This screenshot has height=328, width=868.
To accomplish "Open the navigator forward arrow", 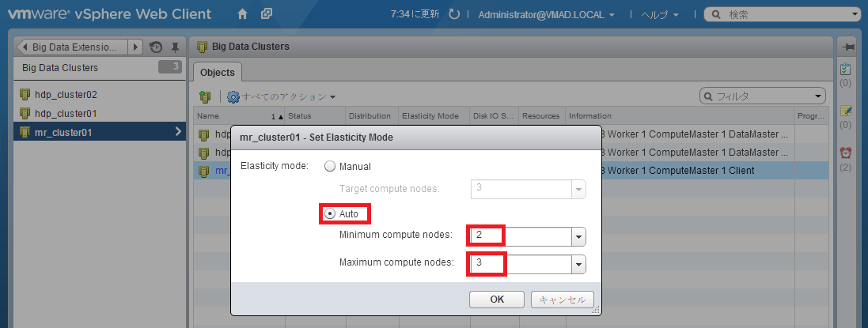I will coord(135,47).
